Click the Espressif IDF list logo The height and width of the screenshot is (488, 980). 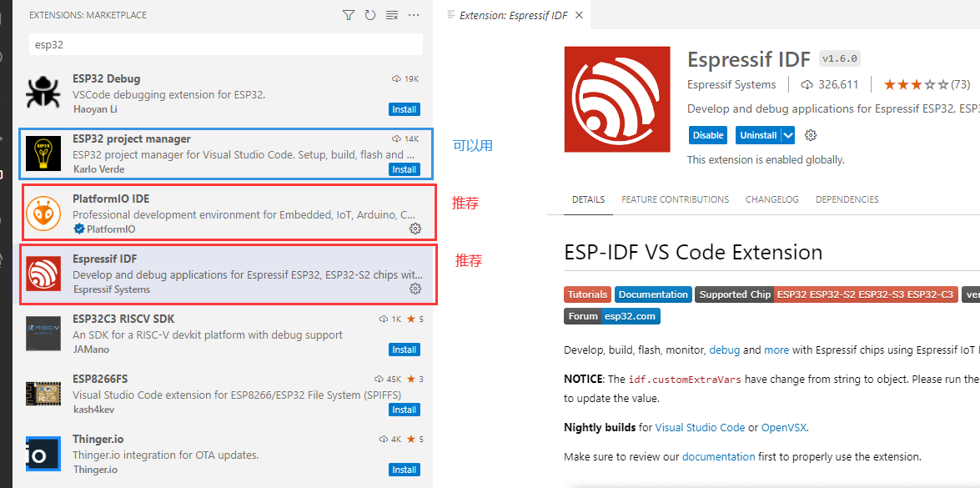point(43,274)
